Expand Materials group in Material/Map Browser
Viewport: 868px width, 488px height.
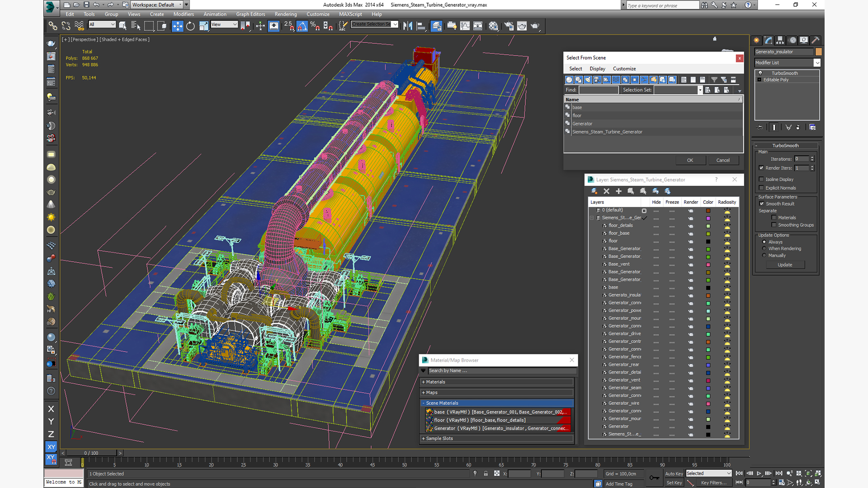tap(497, 382)
